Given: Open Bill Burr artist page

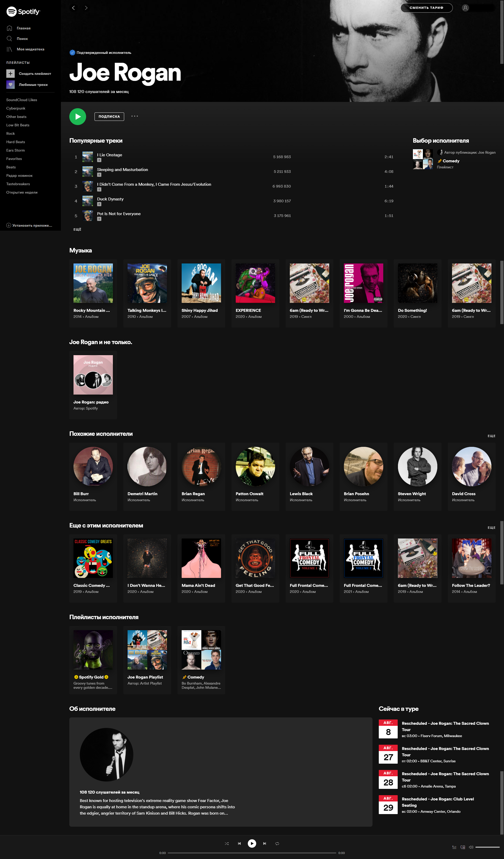Looking at the screenshot, I should [x=93, y=477].
